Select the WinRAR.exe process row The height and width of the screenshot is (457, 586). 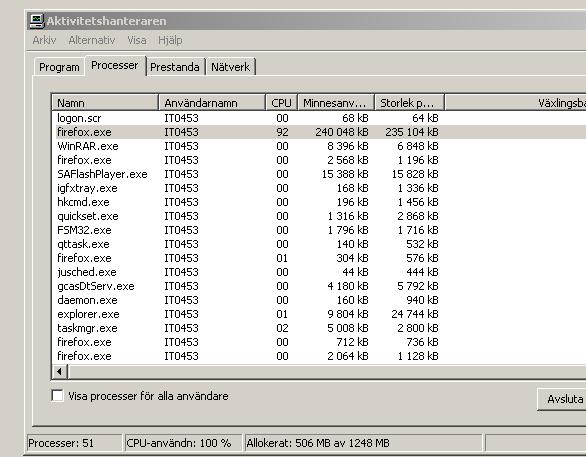coord(319,146)
